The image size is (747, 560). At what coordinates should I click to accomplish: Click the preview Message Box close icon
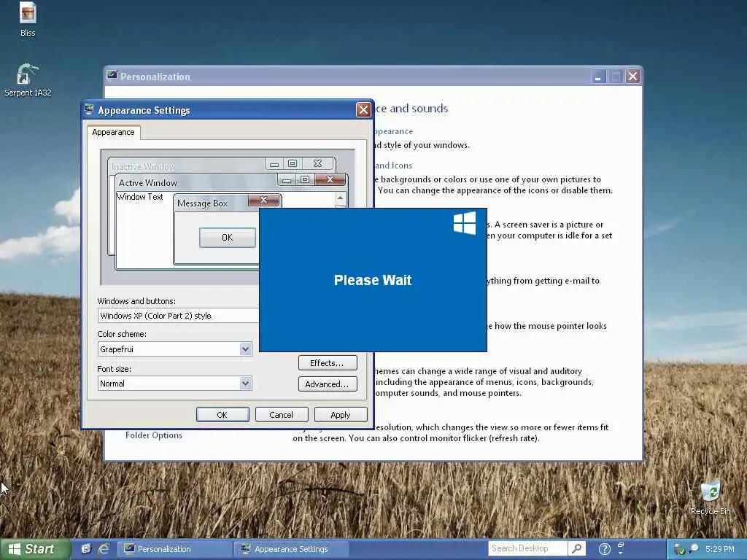click(263, 200)
